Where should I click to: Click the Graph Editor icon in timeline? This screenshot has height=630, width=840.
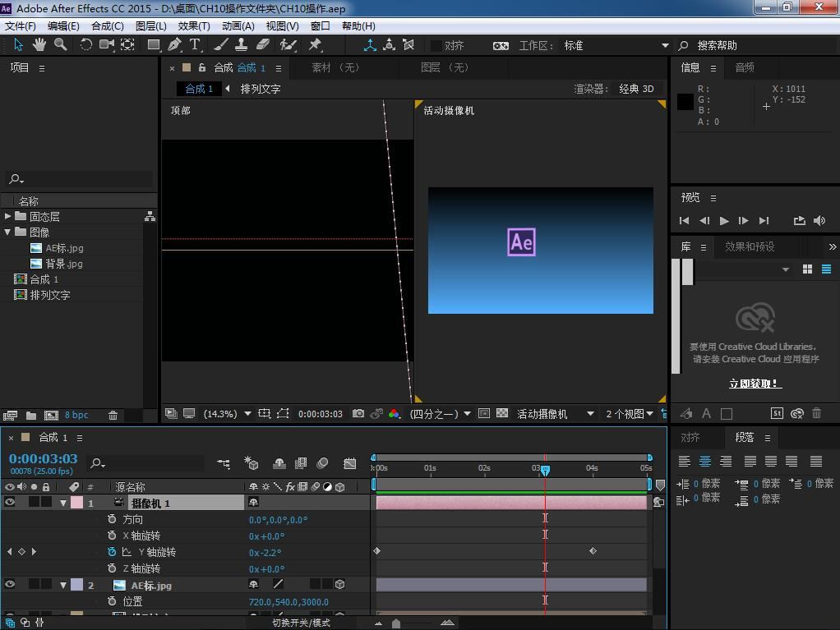coord(350,463)
